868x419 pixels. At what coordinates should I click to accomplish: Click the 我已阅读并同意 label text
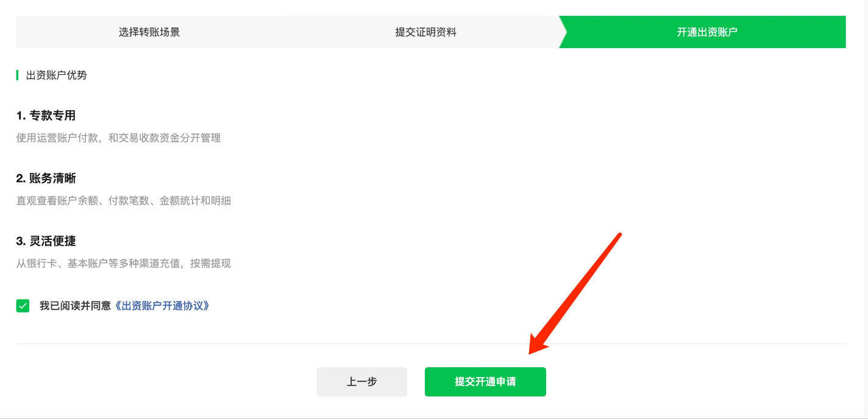[x=76, y=306]
